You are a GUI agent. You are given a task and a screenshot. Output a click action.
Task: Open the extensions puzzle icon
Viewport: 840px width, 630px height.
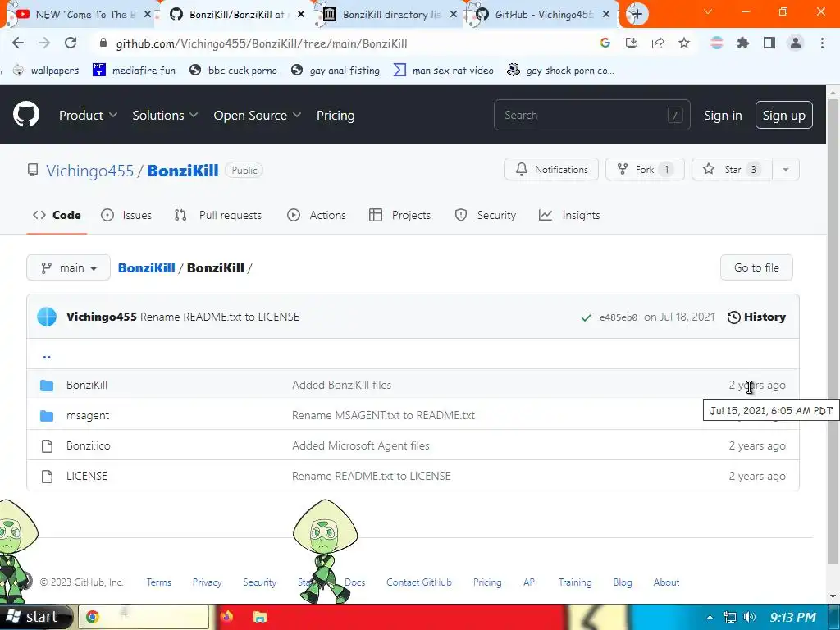coord(742,43)
